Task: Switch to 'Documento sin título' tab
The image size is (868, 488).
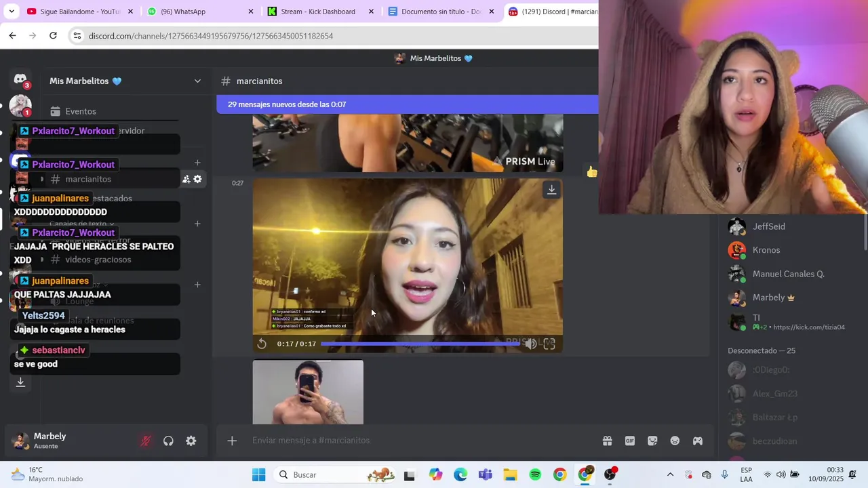Action: click(x=439, y=12)
